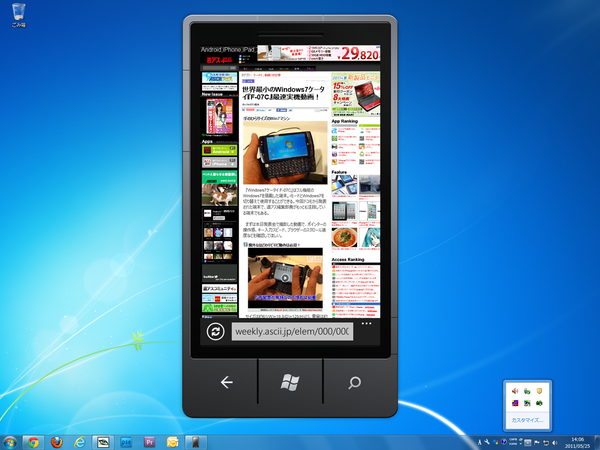The width and height of the screenshot is (600, 450).
Task: Click the yellow shield icon in tray popup
Action: [540, 391]
